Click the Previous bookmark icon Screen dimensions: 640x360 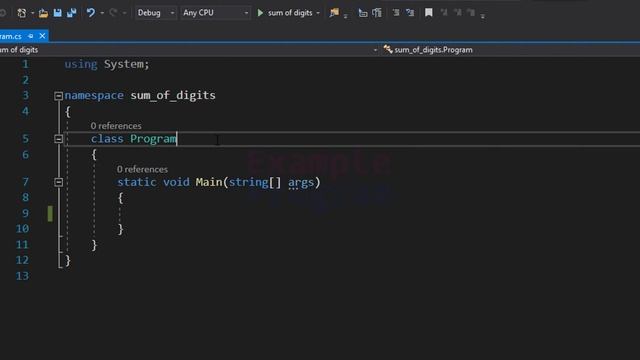(444, 13)
